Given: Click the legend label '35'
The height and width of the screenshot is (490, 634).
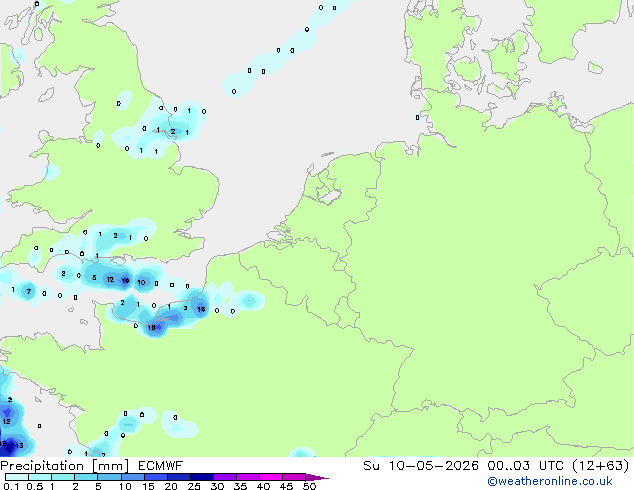Looking at the screenshot, I should click(240, 486).
